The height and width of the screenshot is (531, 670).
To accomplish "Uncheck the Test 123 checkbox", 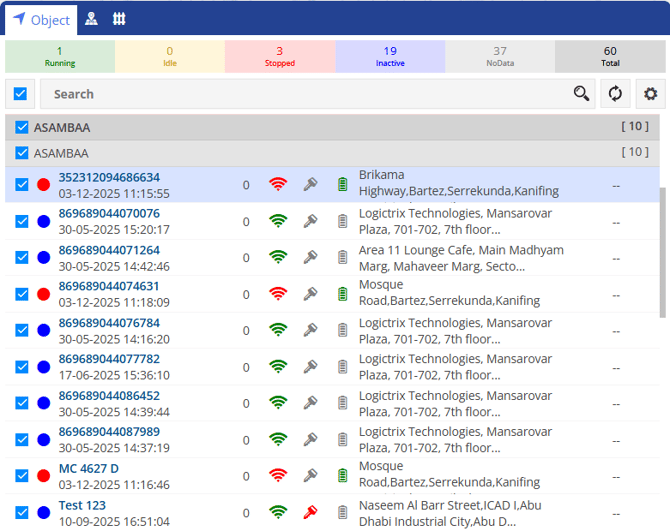I will 22,512.
